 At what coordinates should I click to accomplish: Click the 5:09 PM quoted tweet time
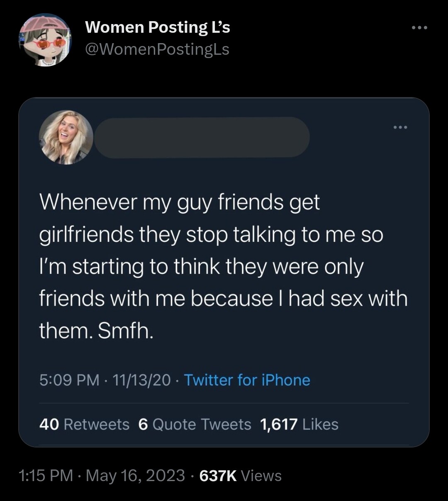pyautogui.click(x=69, y=380)
